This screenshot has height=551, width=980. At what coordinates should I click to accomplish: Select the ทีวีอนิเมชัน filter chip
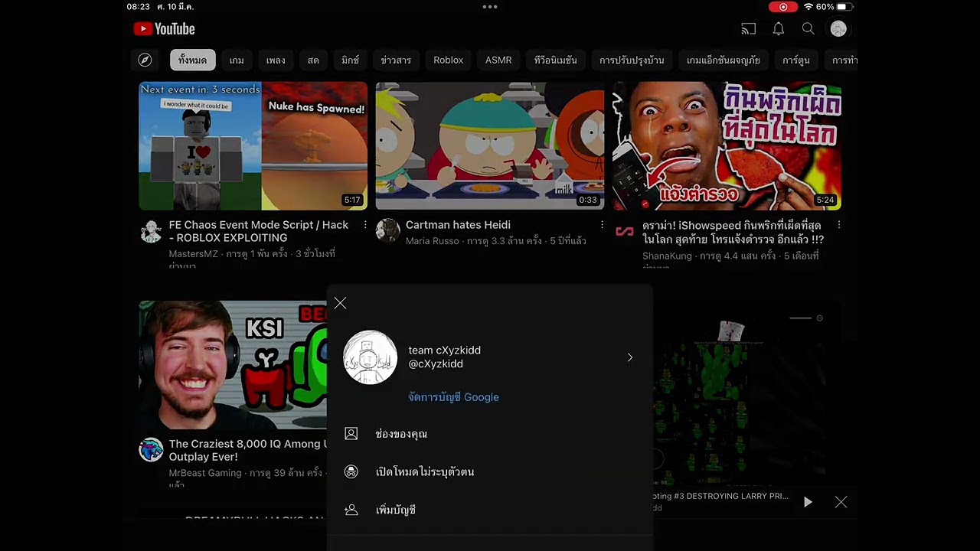(556, 60)
